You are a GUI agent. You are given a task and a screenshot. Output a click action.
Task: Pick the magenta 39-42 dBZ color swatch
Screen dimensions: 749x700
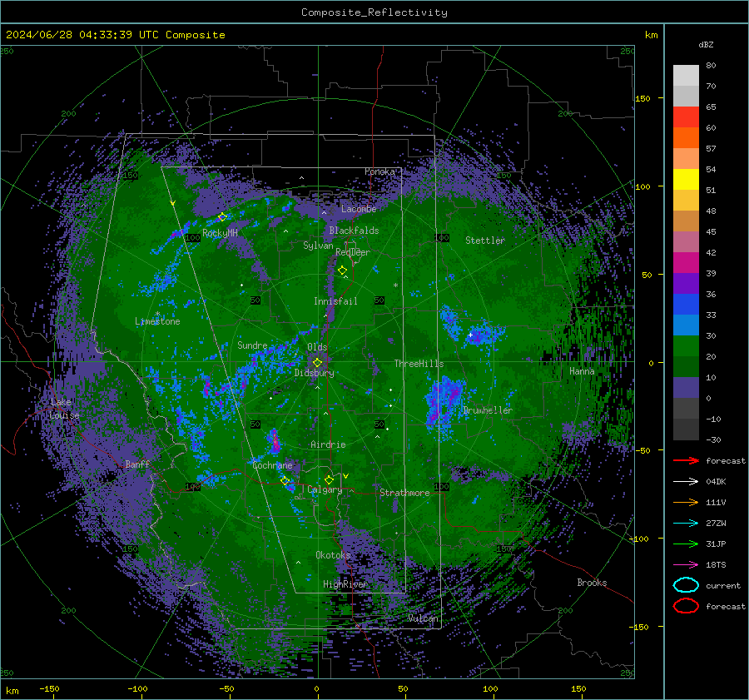(686, 263)
